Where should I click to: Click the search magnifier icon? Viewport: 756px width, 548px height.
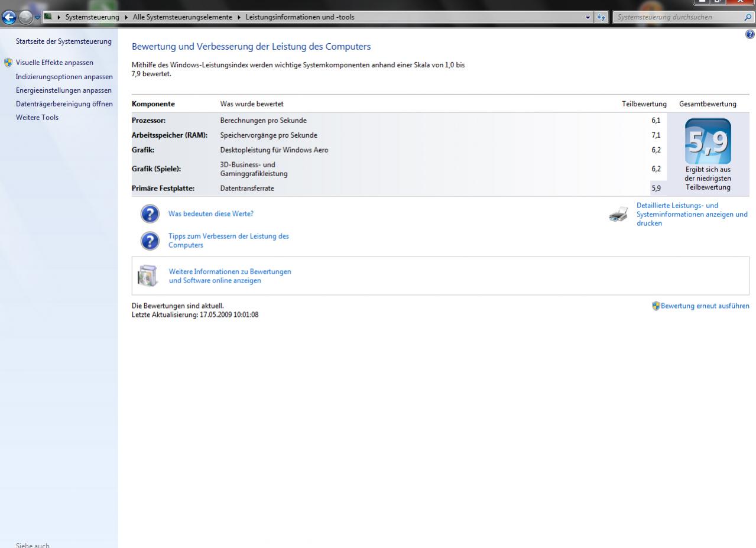click(x=748, y=17)
